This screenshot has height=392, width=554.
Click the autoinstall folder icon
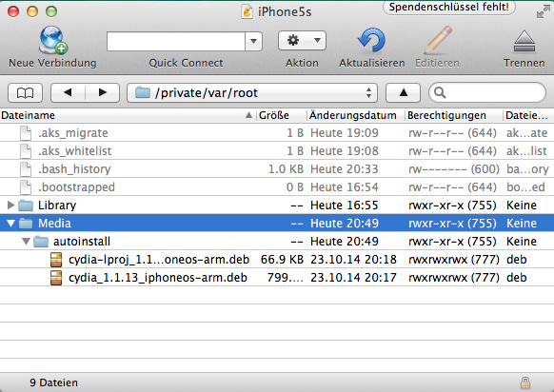coord(41,242)
